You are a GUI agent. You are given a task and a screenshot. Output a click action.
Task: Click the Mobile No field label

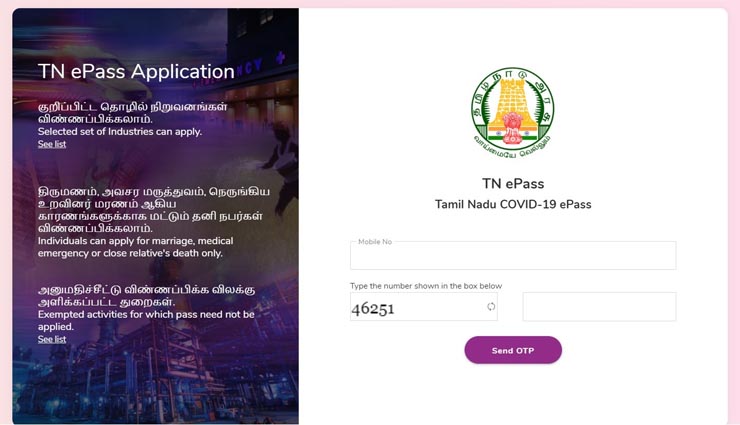375,242
